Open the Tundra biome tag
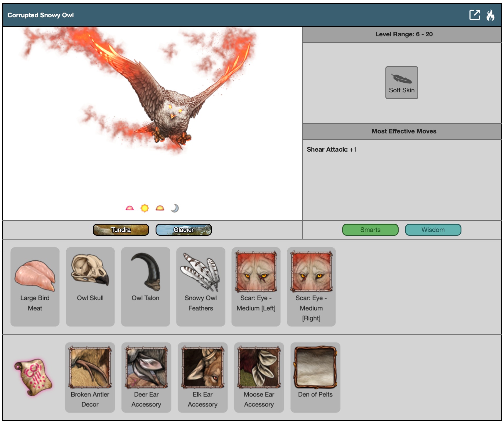 (x=121, y=230)
